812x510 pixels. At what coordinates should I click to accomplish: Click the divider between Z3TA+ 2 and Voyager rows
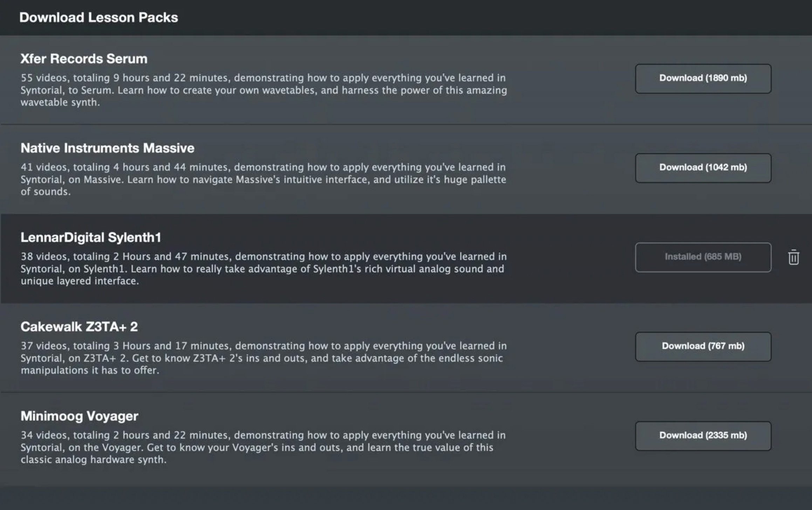[406, 392]
